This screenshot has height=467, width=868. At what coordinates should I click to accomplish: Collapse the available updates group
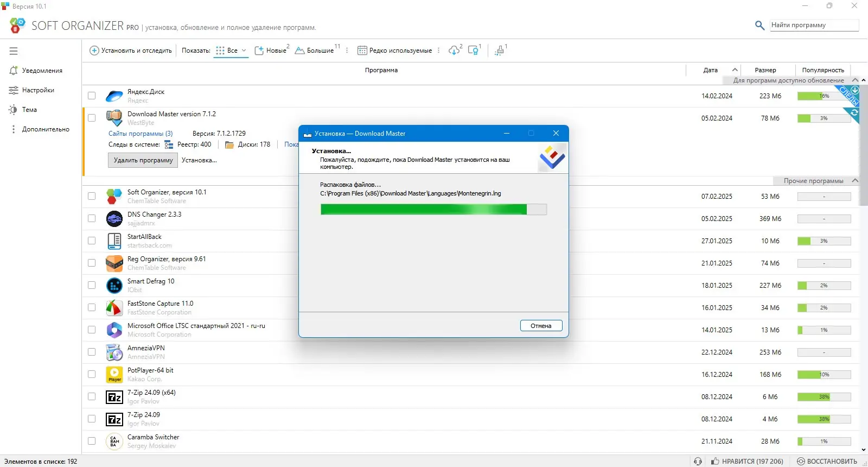[856, 80]
